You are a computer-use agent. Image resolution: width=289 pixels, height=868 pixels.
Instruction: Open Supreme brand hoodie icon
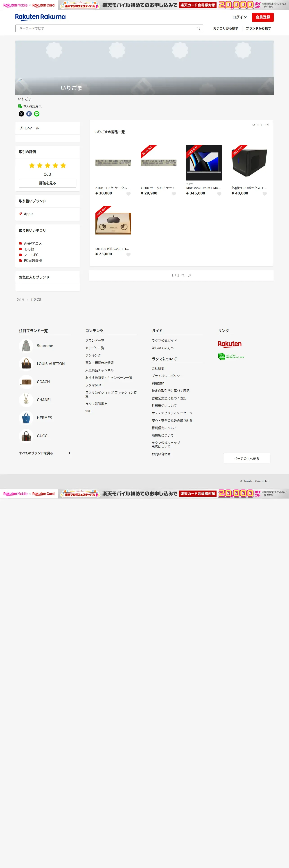click(x=26, y=346)
